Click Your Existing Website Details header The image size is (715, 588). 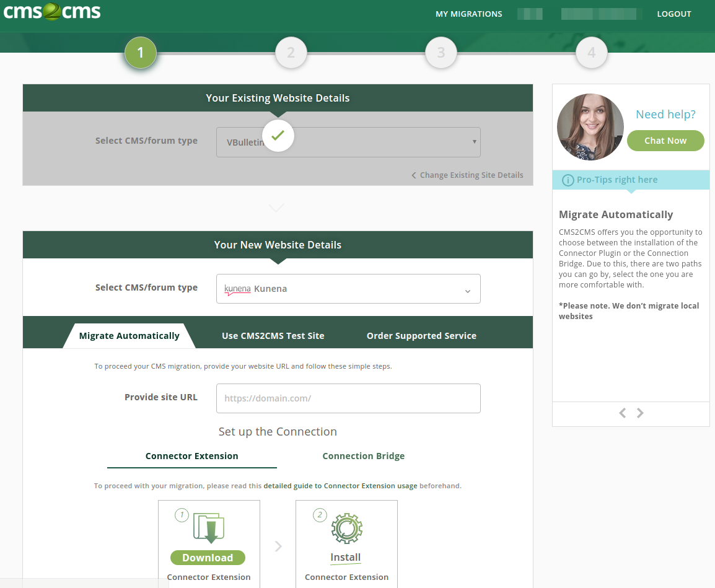pos(278,98)
